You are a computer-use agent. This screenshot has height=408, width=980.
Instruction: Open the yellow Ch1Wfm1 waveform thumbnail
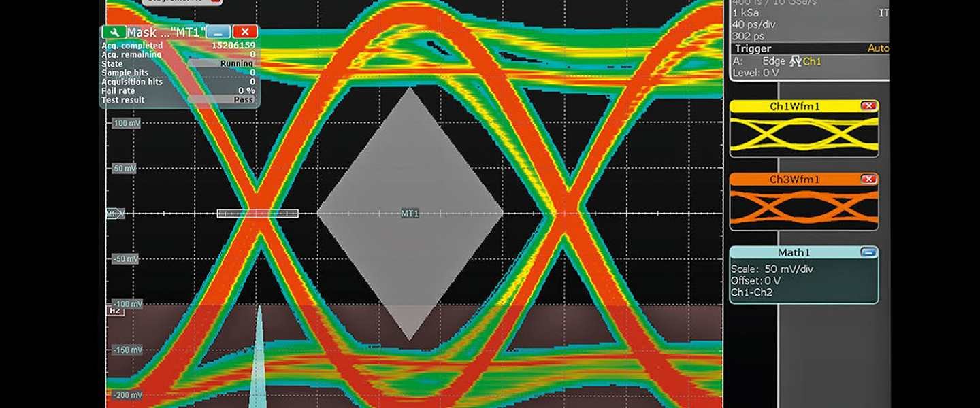[x=804, y=134]
